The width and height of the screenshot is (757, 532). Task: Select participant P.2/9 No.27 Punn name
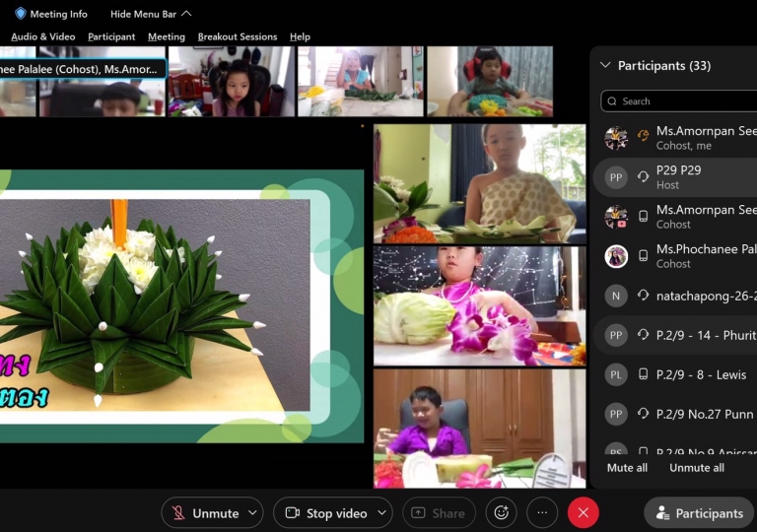coord(705,414)
